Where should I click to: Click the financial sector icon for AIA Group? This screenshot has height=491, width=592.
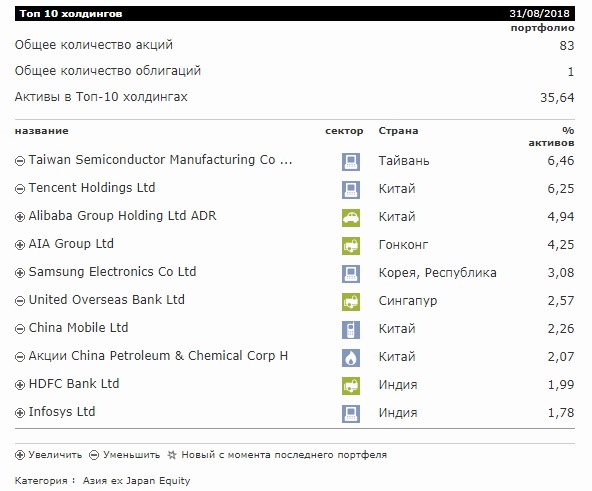[351, 246]
